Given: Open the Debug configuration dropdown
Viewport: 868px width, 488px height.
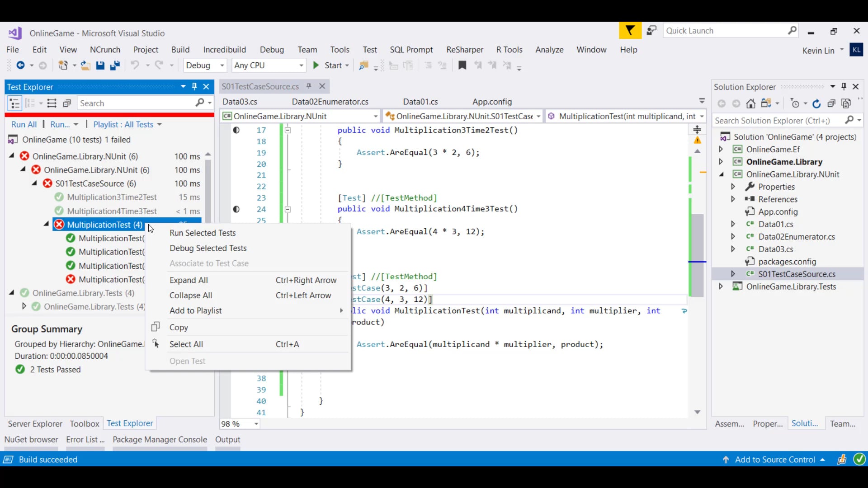Looking at the screenshot, I should (222, 66).
